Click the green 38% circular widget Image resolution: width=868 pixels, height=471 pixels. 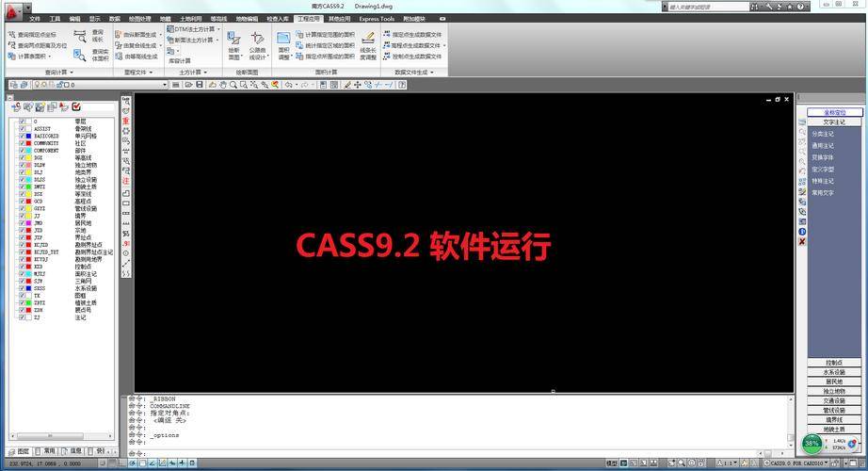[x=812, y=444]
